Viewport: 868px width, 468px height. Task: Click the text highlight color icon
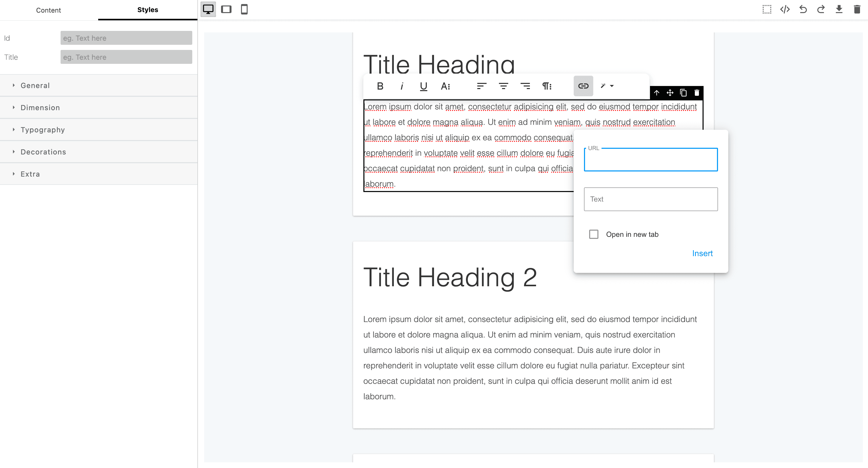(604, 86)
